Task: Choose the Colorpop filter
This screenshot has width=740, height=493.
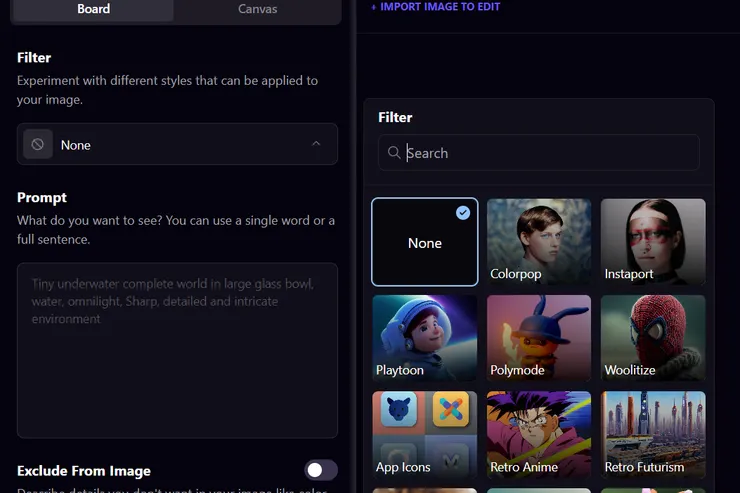Action: point(539,242)
